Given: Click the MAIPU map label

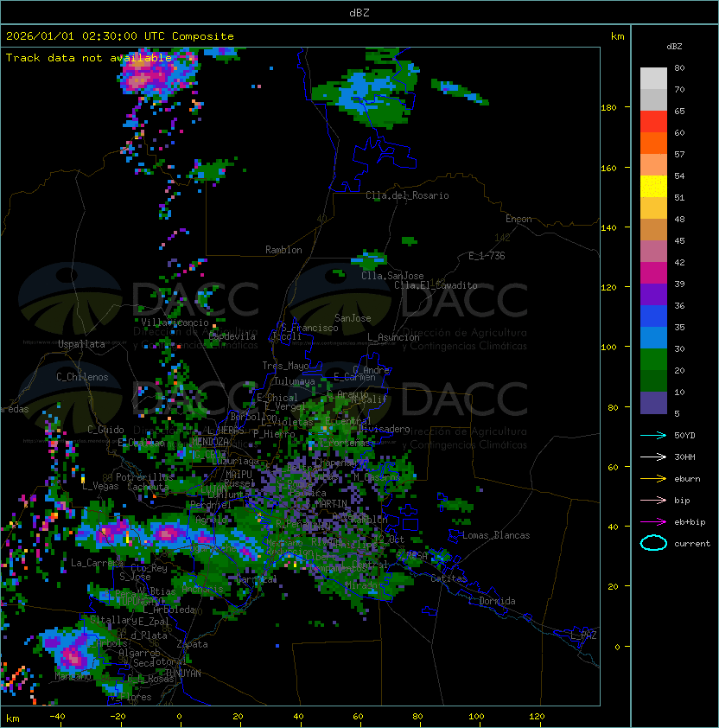Looking at the screenshot, I should (239, 475).
